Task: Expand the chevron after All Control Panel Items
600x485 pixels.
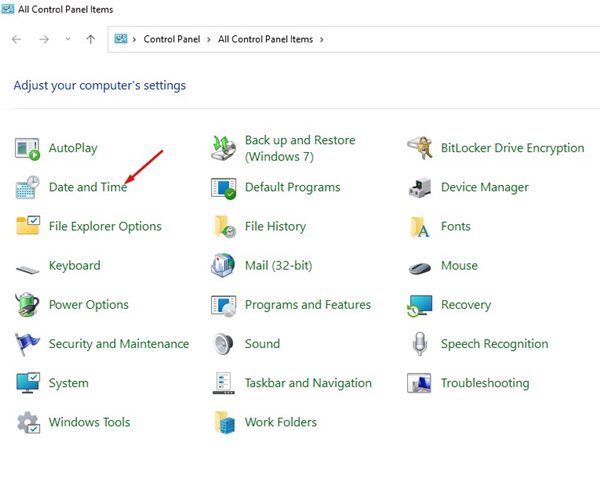Action: (319, 40)
